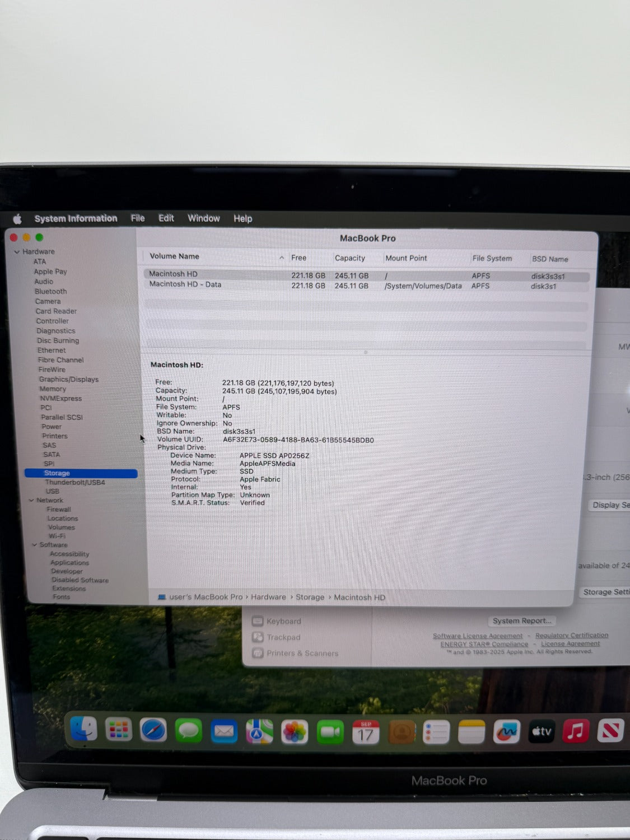Collapse the Network section in sidebar
This screenshot has height=840, width=630.
coord(31,500)
